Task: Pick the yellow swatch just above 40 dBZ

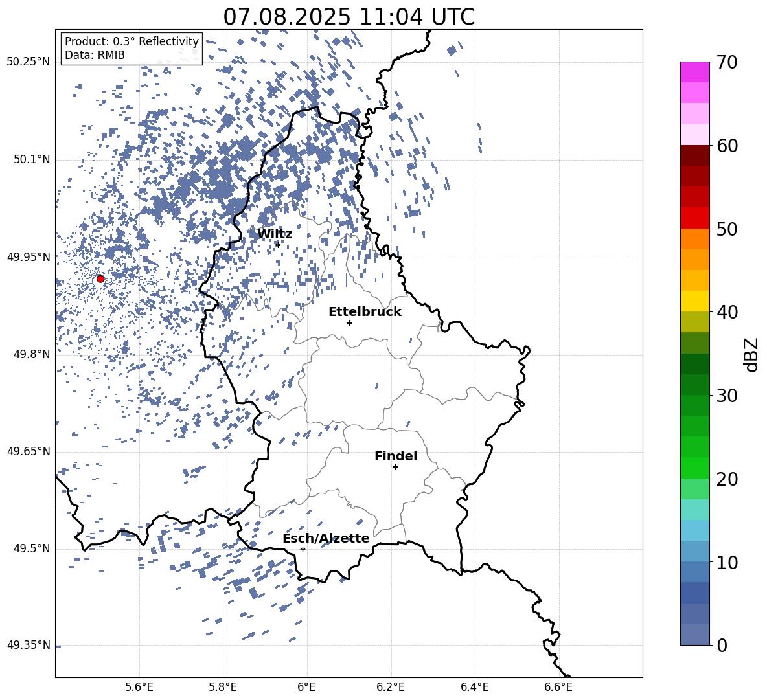Action: pos(694,301)
